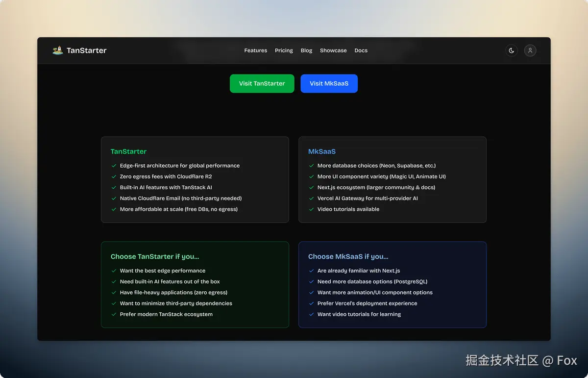
Task: Click text 'Built-in AI features with TanStack AI'
Action: (x=166, y=187)
